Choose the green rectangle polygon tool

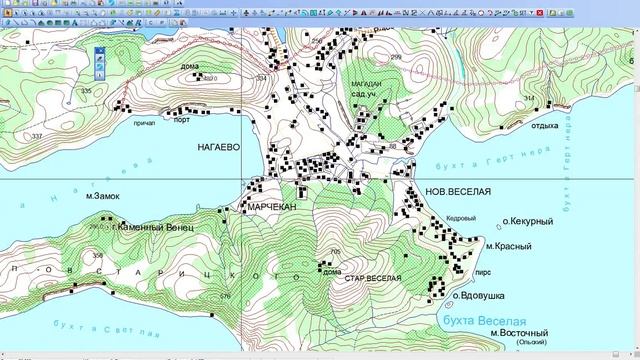tap(58, 23)
